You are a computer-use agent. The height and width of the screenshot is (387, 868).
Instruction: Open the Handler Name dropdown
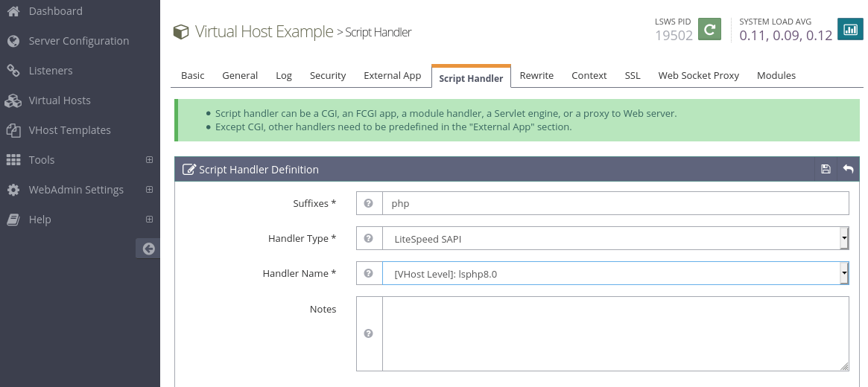[x=615, y=273]
